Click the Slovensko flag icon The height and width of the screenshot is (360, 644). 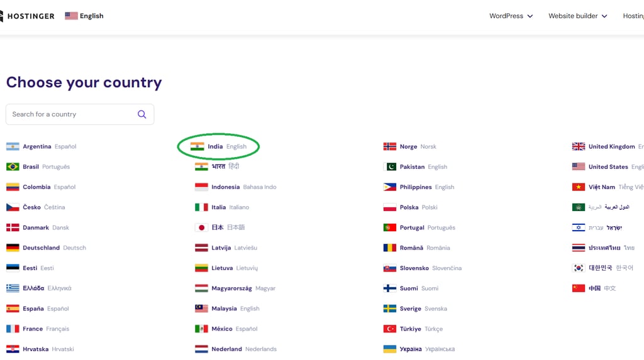tap(390, 268)
